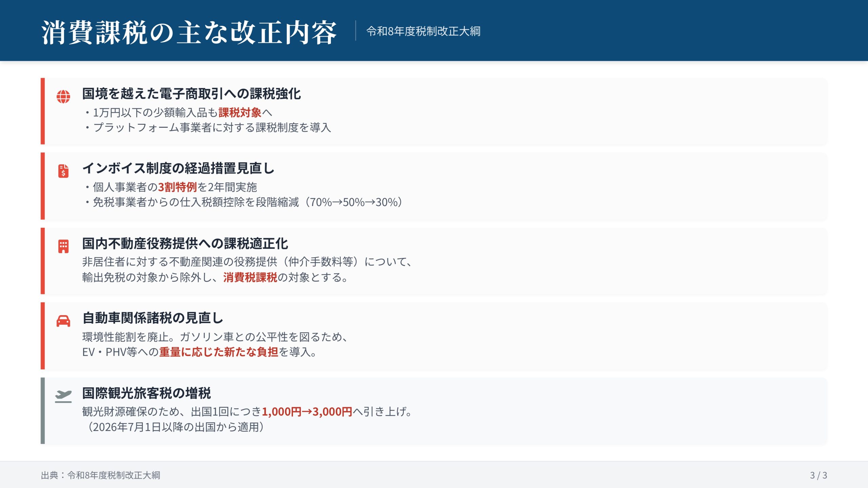The height and width of the screenshot is (488, 868).
Task: Click the gray airplane departure icon
Action: [63, 396]
